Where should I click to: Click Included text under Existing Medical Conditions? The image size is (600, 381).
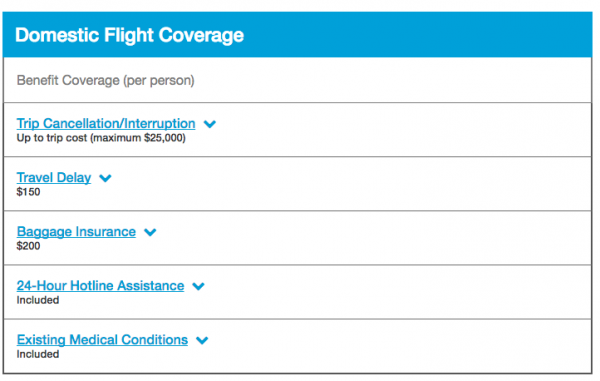pos(38,354)
